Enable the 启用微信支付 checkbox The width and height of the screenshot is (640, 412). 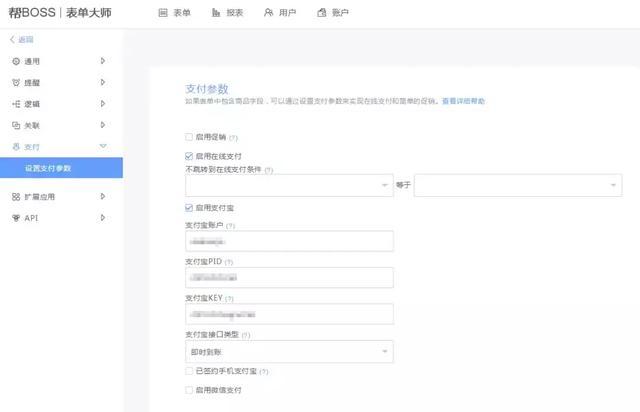pyautogui.click(x=189, y=390)
